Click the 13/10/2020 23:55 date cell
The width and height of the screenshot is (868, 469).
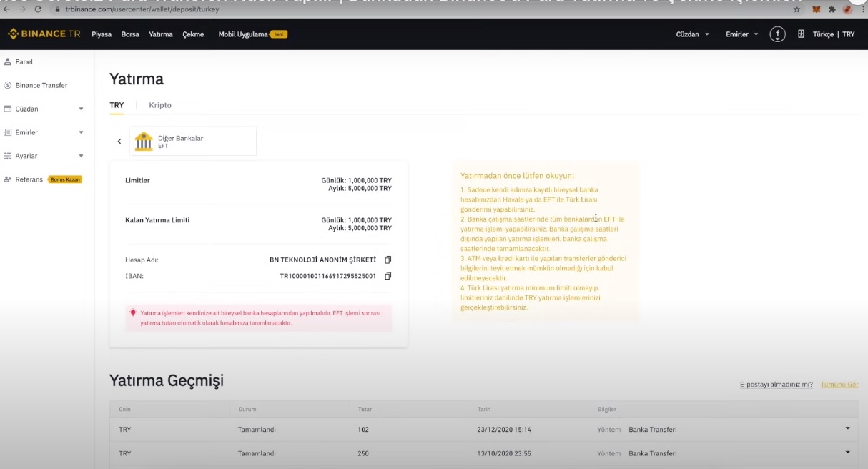click(504, 453)
